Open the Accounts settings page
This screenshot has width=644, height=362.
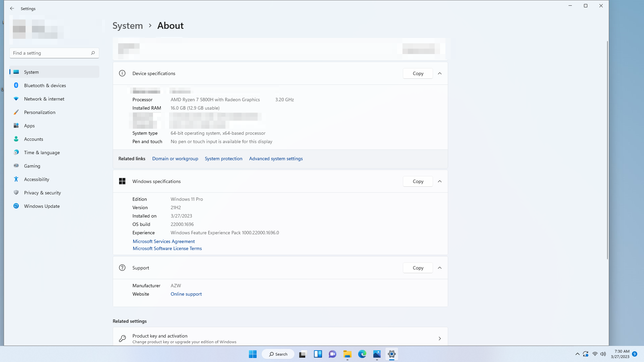(x=54, y=139)
